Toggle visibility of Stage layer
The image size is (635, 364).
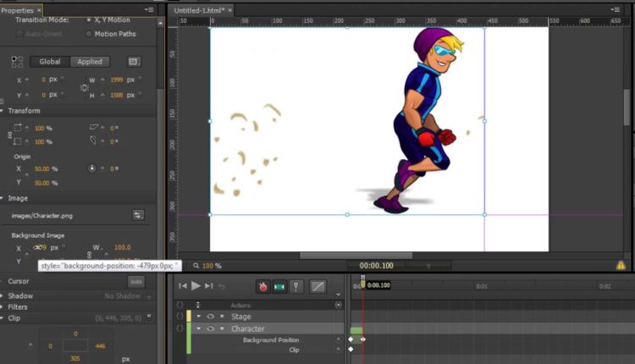pos(210,317)
